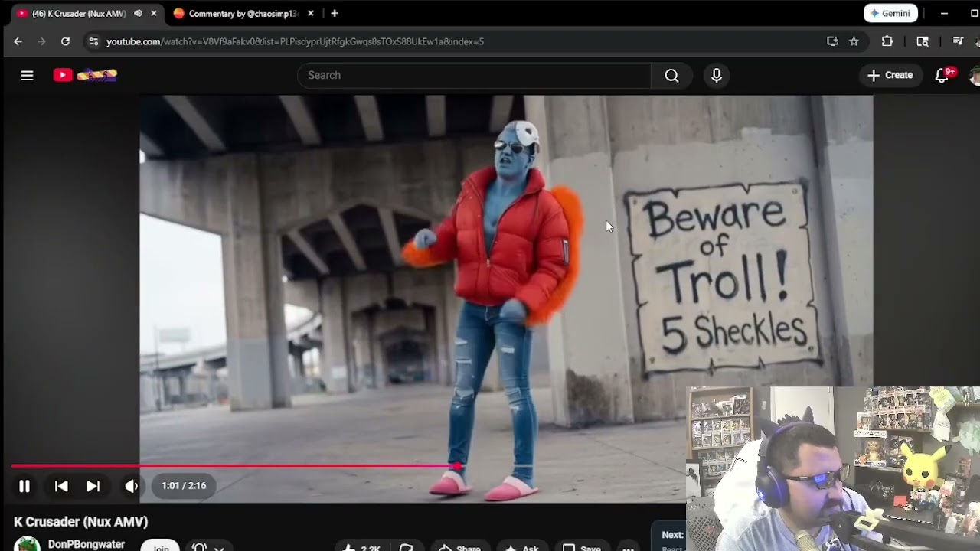Screen dimensions: 980x551
Task: Click the K Crusader (Nux AMV) video title
Action: tap(81, 522)
